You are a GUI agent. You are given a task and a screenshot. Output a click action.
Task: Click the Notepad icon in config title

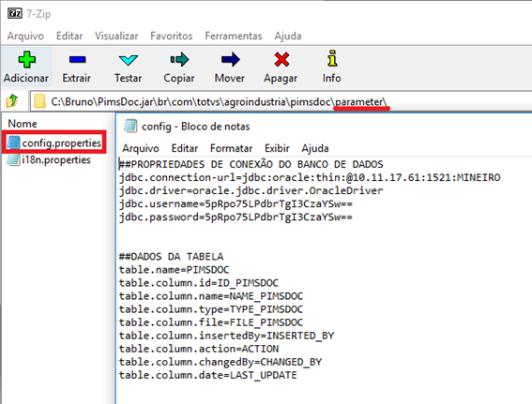pyautogui.click(x=130, y=126)
